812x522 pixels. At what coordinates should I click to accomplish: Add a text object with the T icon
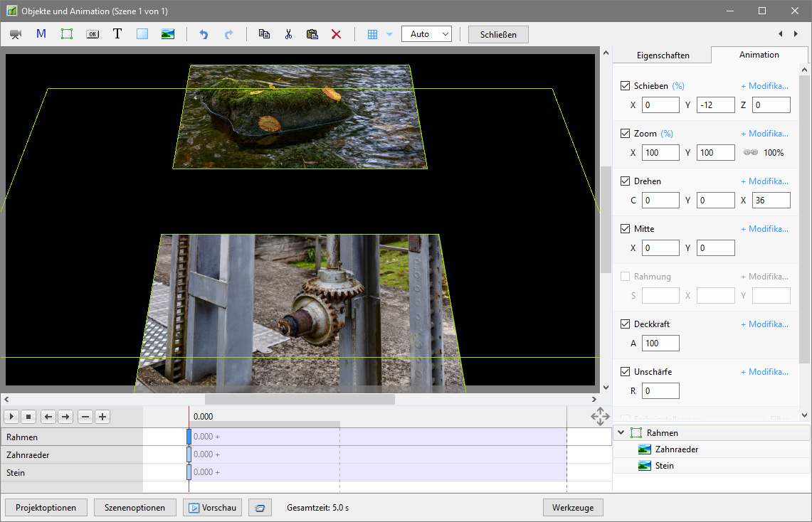(x=117, y=34)
